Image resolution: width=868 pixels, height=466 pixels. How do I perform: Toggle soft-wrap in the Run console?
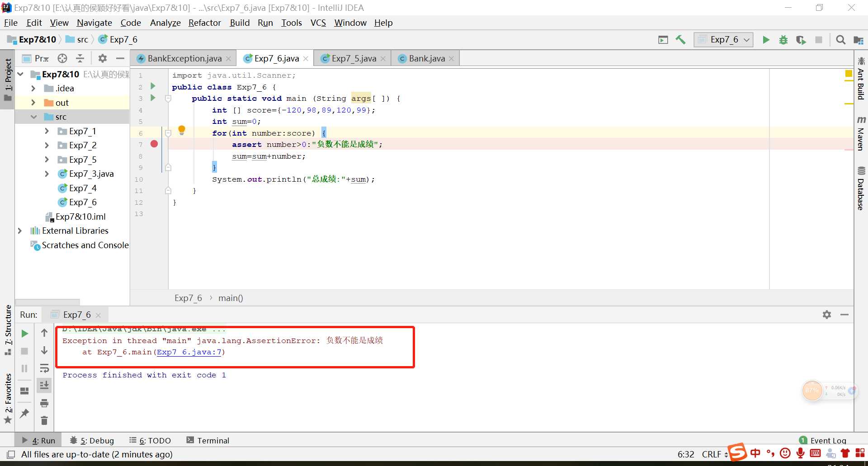click(44, 368)
